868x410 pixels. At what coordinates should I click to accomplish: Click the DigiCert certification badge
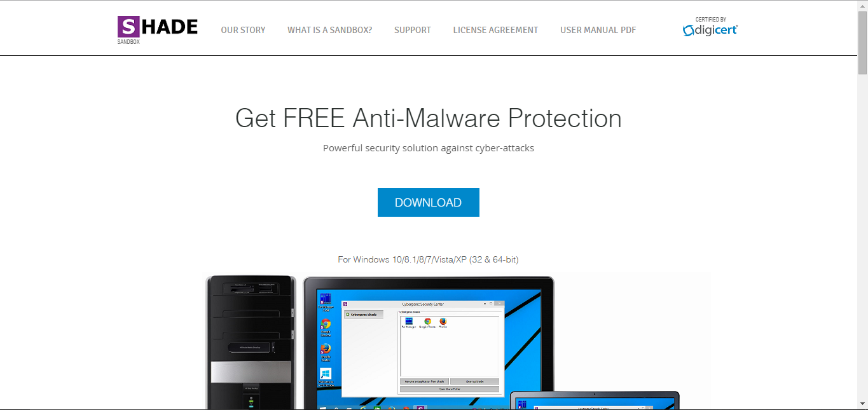pyautogui.click(x=710, y=27)
